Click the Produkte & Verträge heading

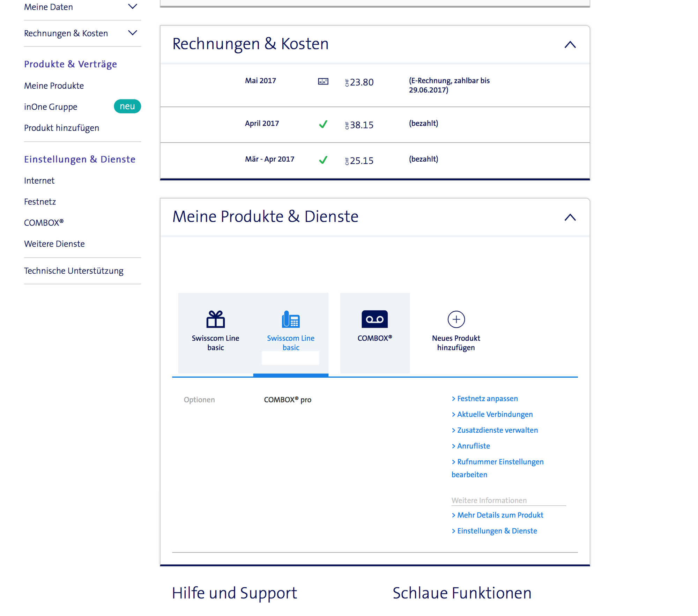point(70,64)
